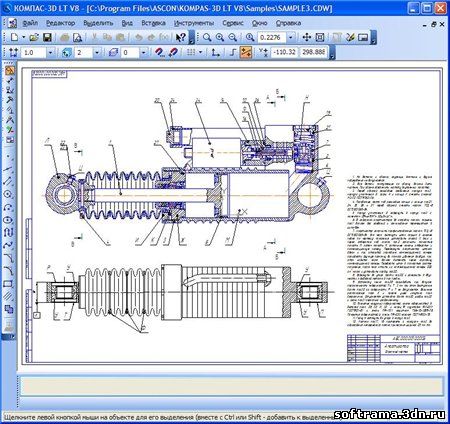Open the Вставка menu

click(x=153, y=23)
